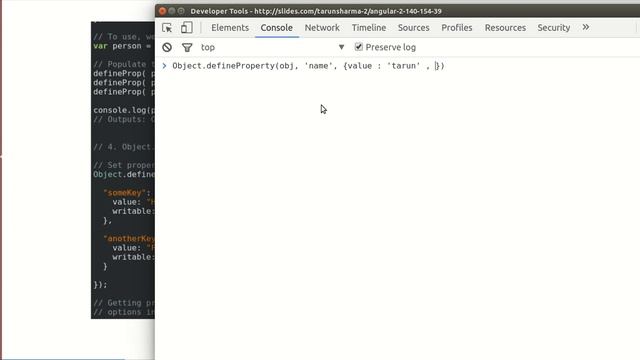Image resolution: width=640 pixels, height=360 pixels.
Task: Open the top execution context dropdown
Action: (x=273, y=47)
